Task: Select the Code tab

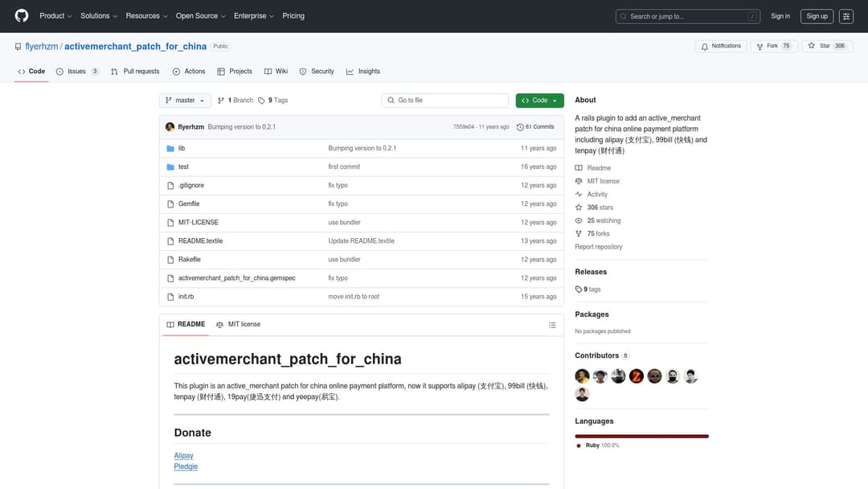Action: pos(31,72)
